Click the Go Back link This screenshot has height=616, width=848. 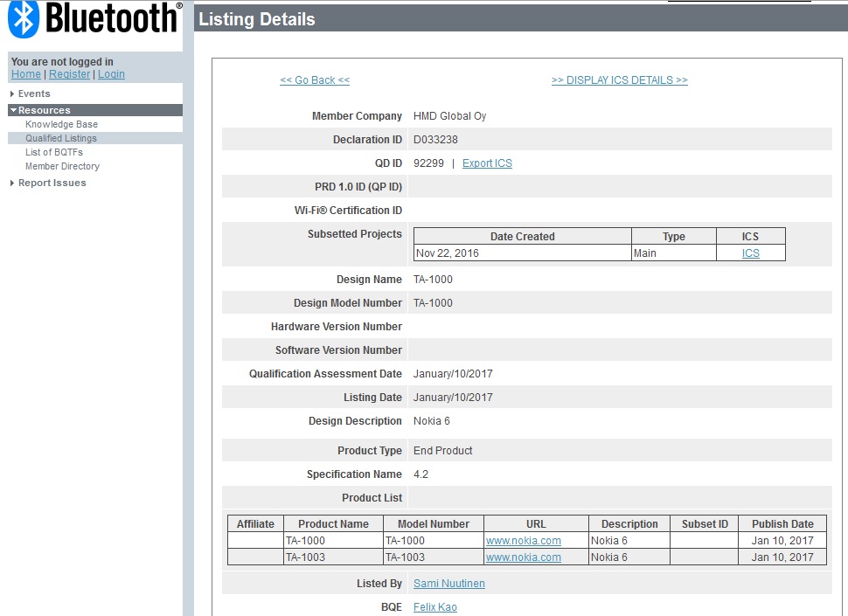[x=315, y=80]
